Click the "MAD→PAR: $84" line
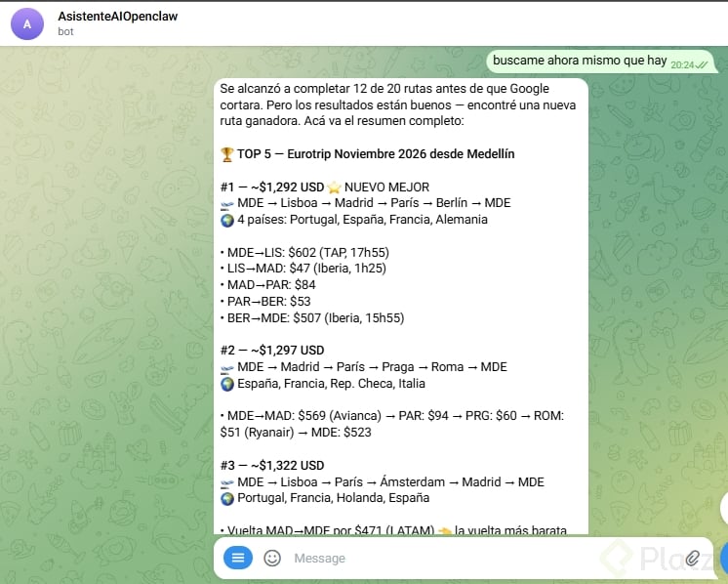 pyautogui.click(x=268, y=285)
